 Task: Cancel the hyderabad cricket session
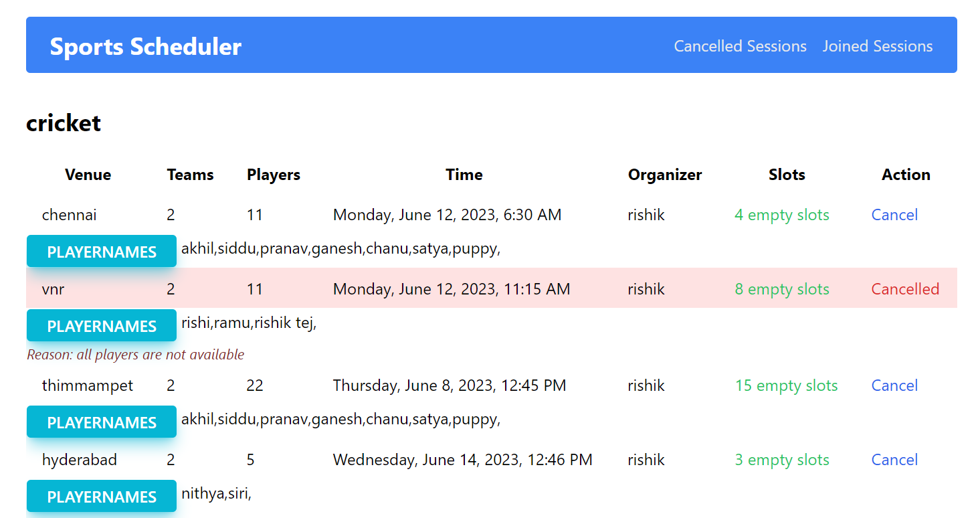pyautogui.click(x=894, y=460)
